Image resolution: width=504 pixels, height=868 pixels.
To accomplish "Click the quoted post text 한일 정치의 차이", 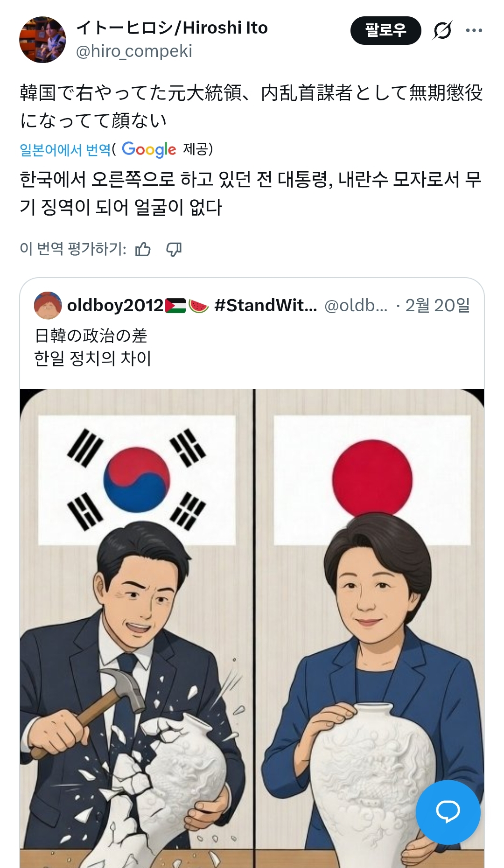I will [x=92, y=358].
